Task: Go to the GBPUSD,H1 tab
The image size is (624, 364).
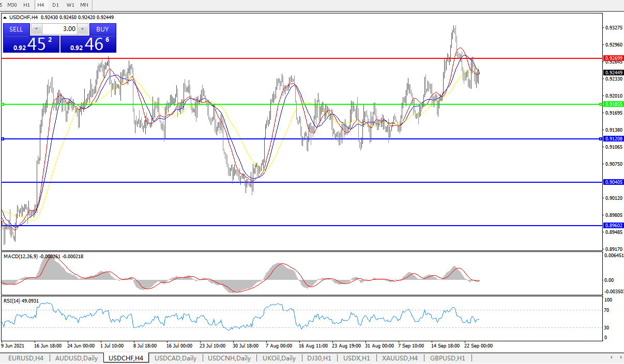Action: click(447, 358)
